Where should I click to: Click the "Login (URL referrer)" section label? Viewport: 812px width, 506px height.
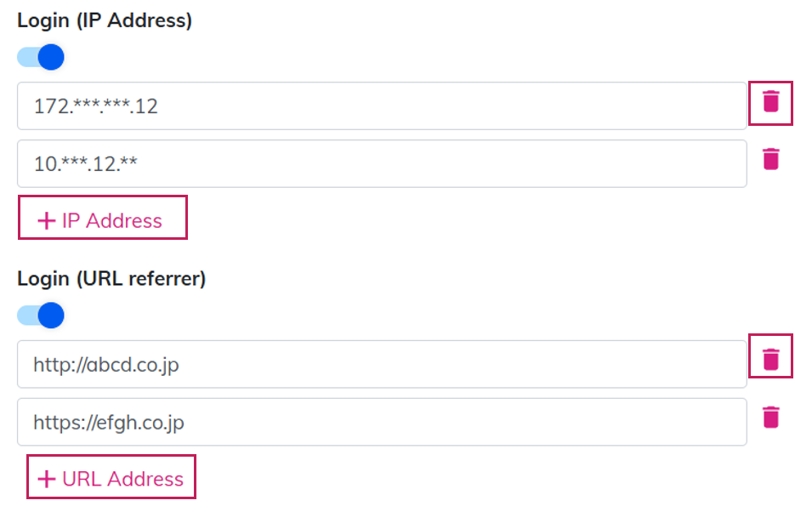point(111,278)
